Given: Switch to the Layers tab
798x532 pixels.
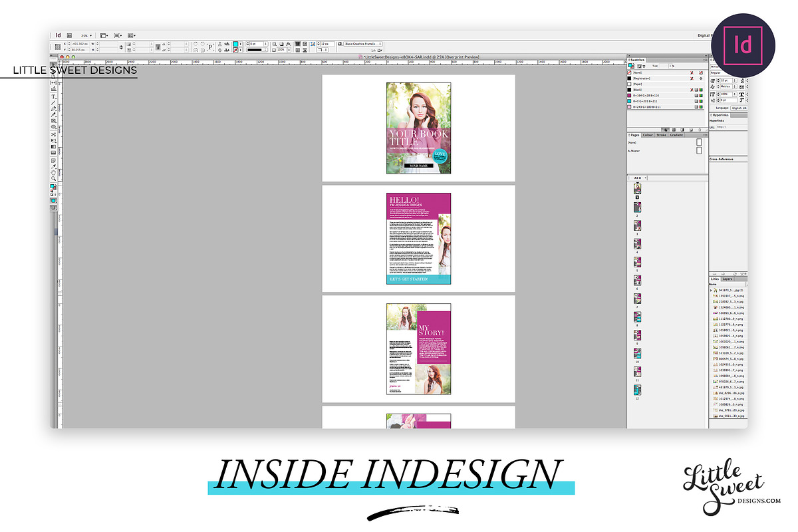Looking at the screenshot, I should coord(727,279).
